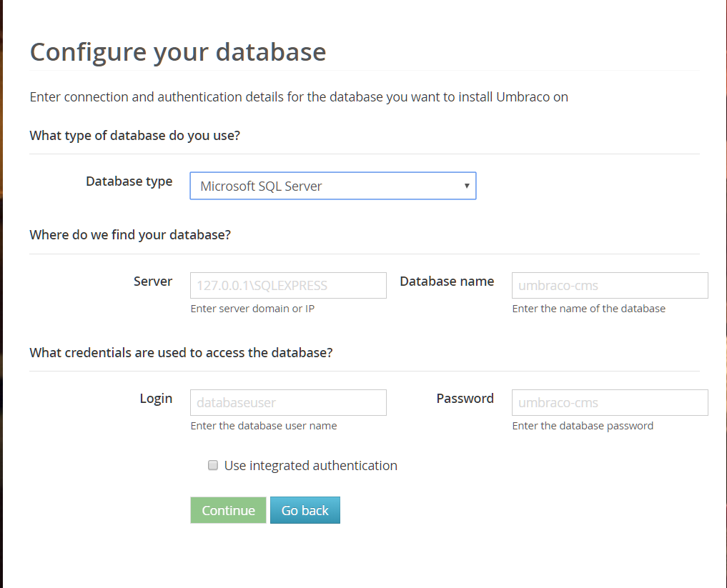This screenshot has height=588, width=727.
Task: Click the 'Database name' field label
Action: click(447, 281)
